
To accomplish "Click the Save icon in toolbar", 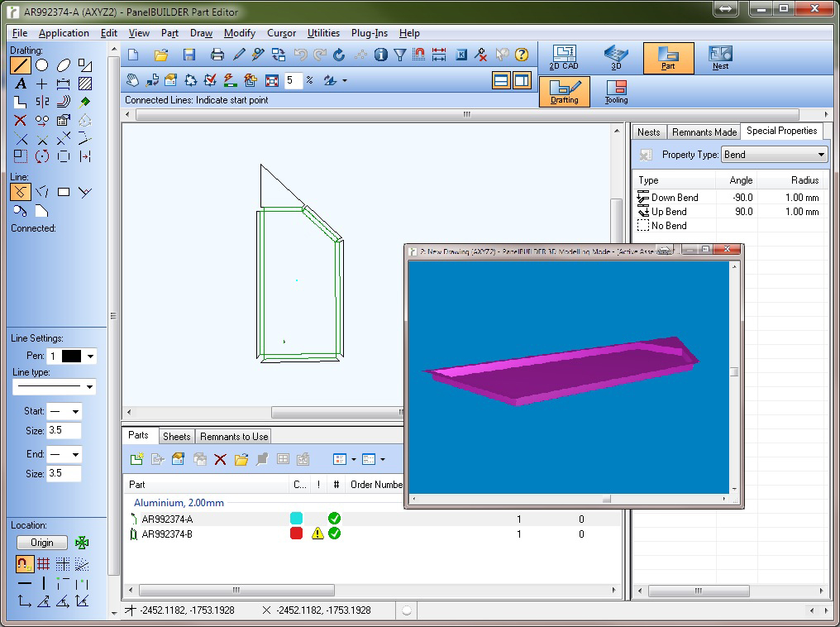I will pos(189,55).
